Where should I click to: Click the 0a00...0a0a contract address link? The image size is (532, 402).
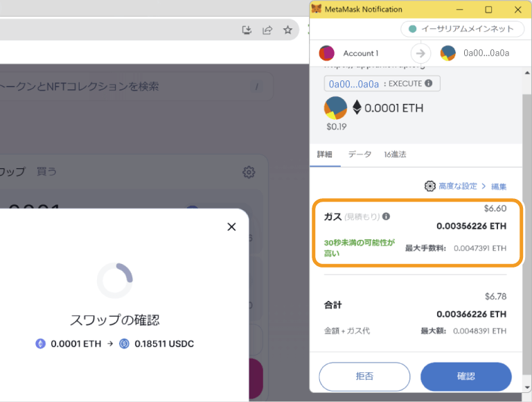(x=353, y=84)
